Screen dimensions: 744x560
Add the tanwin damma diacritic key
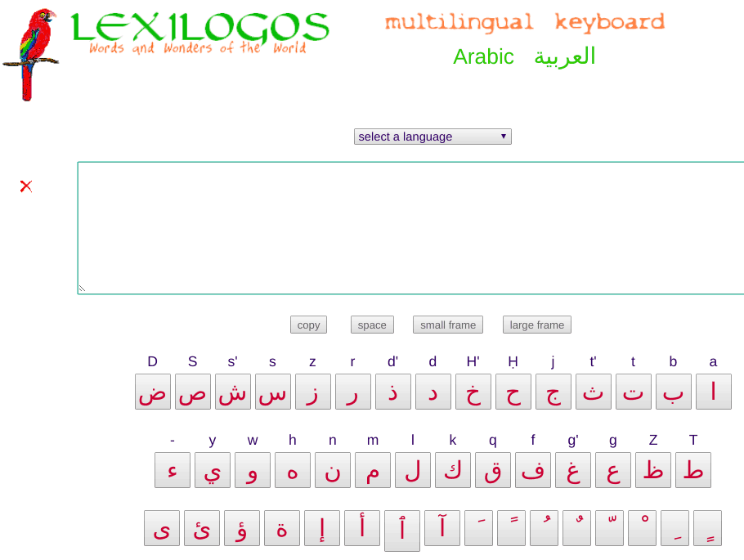click(x=577, y=528)
